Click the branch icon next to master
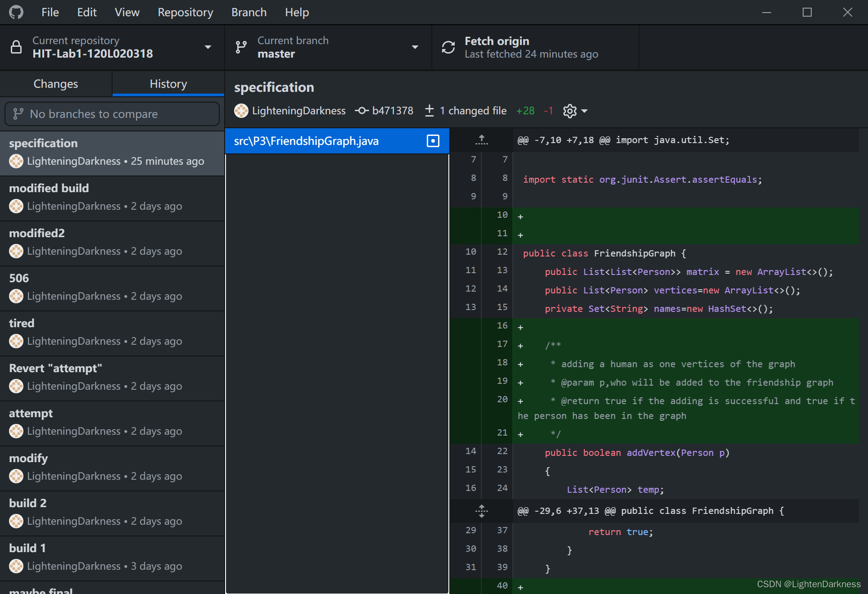 point(241,47)
